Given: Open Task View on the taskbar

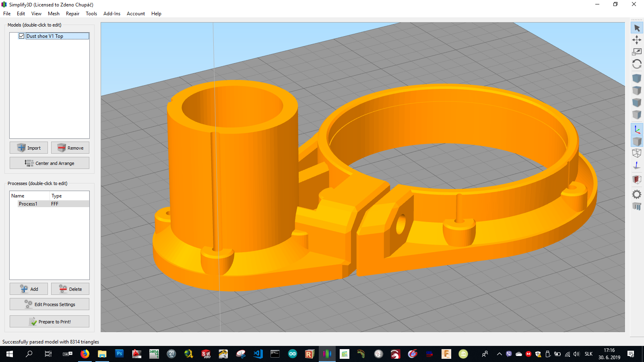Looking at the screenshot, I should point(48,354).
